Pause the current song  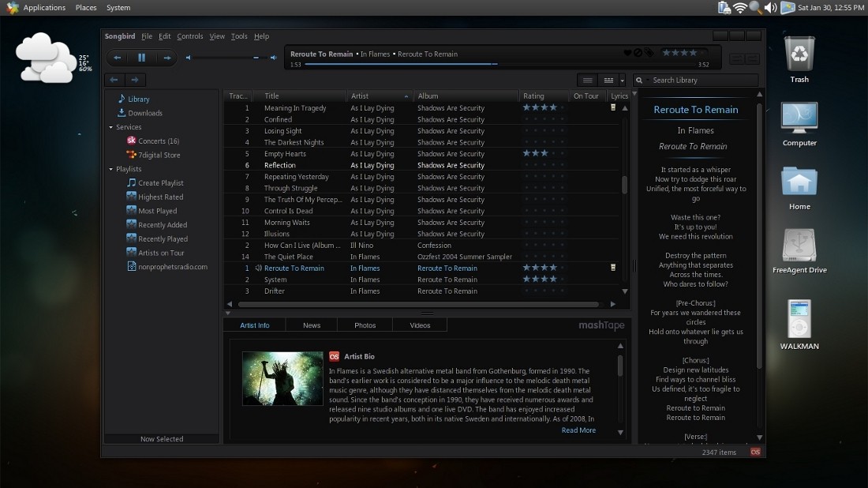[x=142, y=58]
